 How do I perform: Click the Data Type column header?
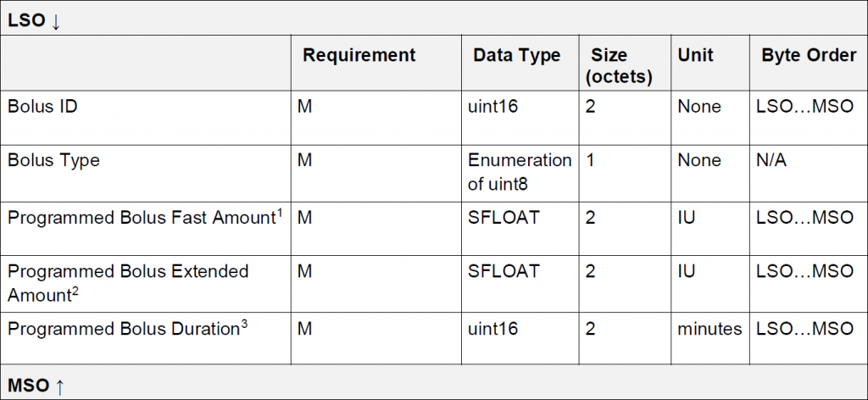point(517,55)
